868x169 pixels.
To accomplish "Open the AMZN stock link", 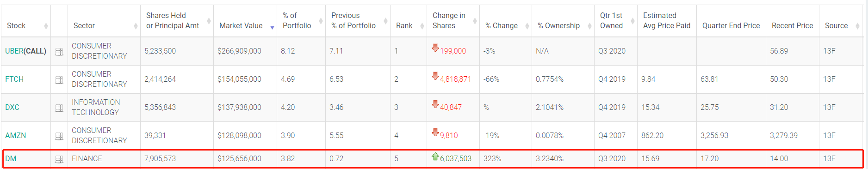I will click(x=15, y=135).
